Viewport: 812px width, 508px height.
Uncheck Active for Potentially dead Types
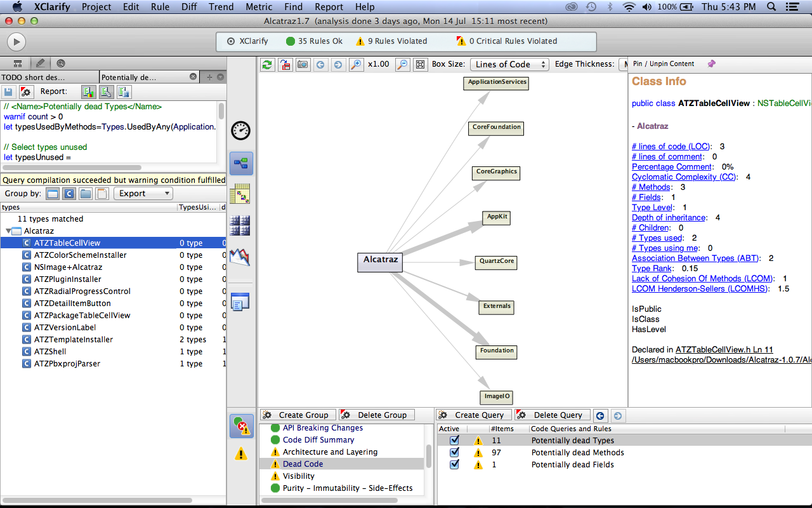click(x=454, y=440)
